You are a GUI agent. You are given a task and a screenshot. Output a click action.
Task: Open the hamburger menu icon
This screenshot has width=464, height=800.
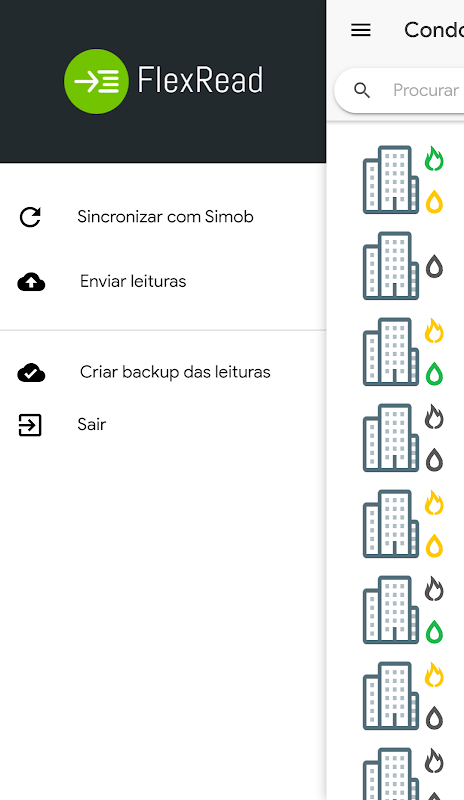[361, 30]
